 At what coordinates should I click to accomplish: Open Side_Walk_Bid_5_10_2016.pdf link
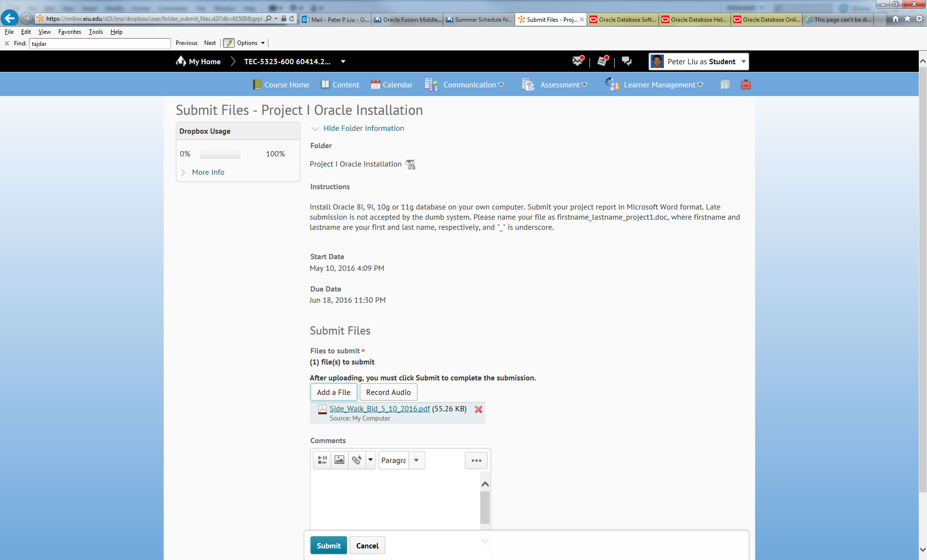379,409
